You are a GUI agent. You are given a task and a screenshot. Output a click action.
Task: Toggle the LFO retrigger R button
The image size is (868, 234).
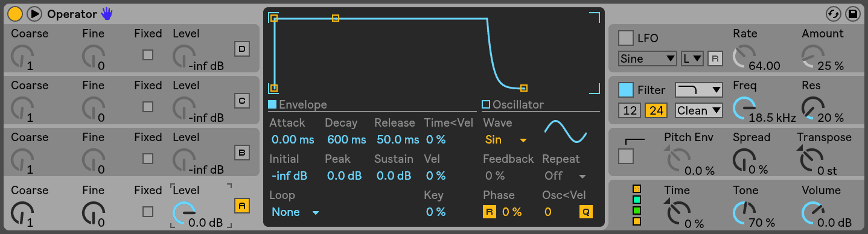pyautogui.click(x=715, y=58)
